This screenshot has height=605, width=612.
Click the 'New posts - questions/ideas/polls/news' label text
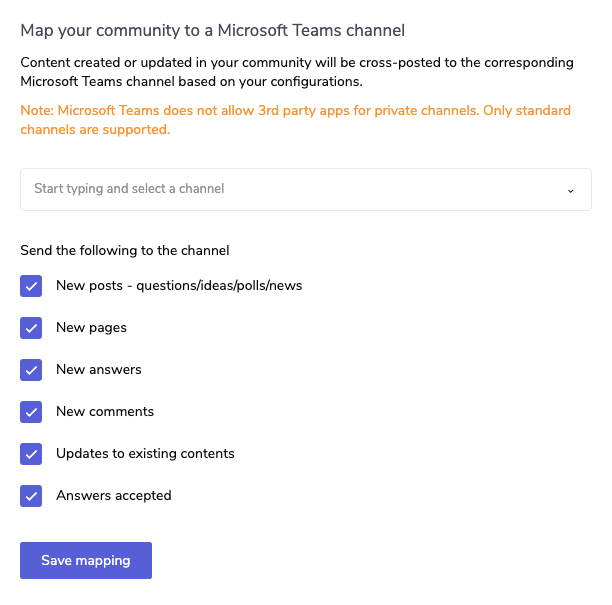click(179, 286)
